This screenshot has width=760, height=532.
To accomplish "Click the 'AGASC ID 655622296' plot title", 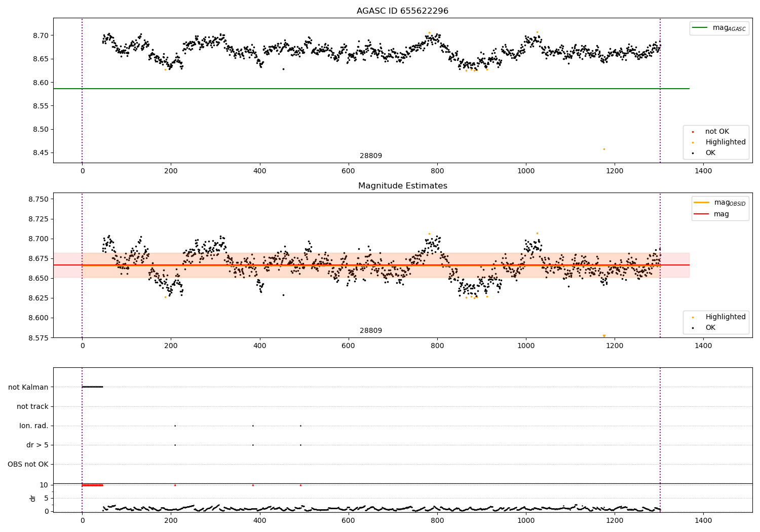I will (402, 11).
